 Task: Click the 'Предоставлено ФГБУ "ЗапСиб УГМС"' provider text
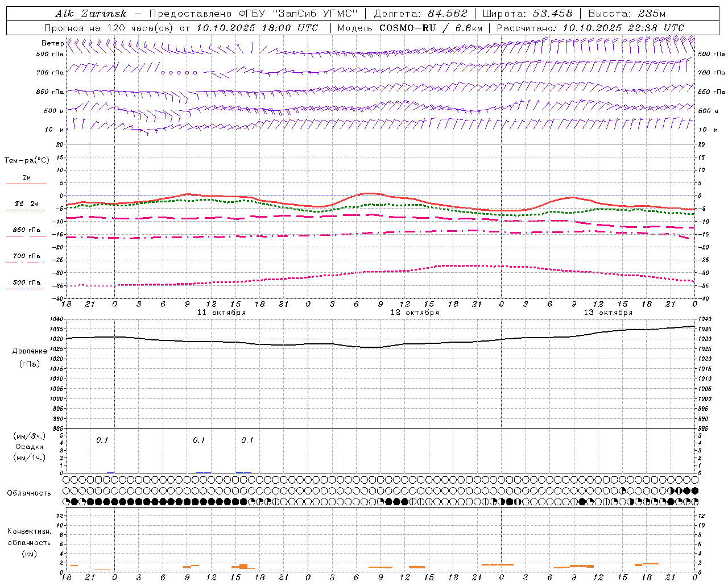pos(253,14)
